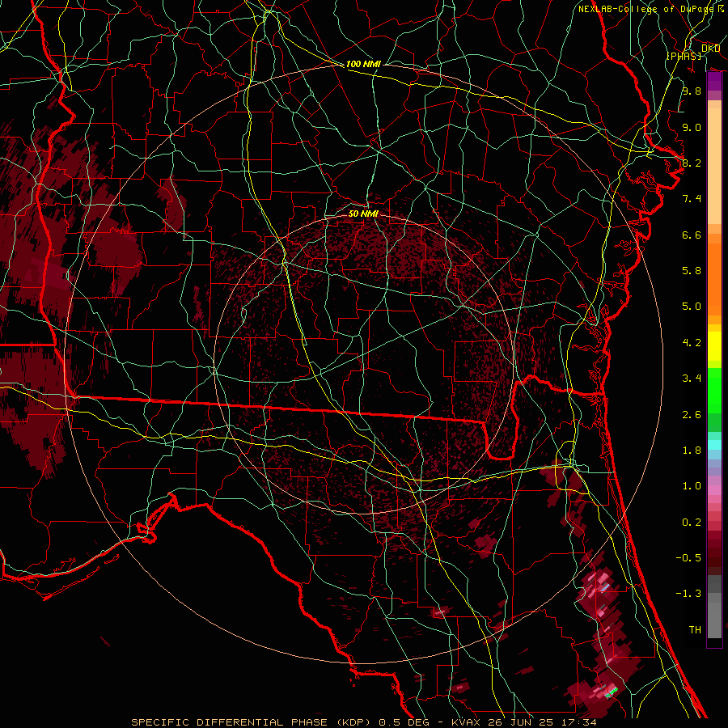Click the DKD units label above legend
Screen dimensions: 728x728
(x=711, y=49)
